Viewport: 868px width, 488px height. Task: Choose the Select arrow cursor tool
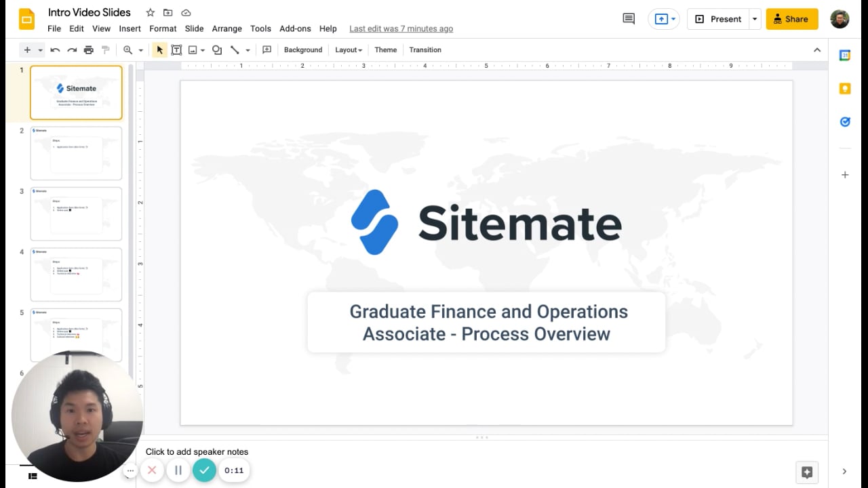160,50
